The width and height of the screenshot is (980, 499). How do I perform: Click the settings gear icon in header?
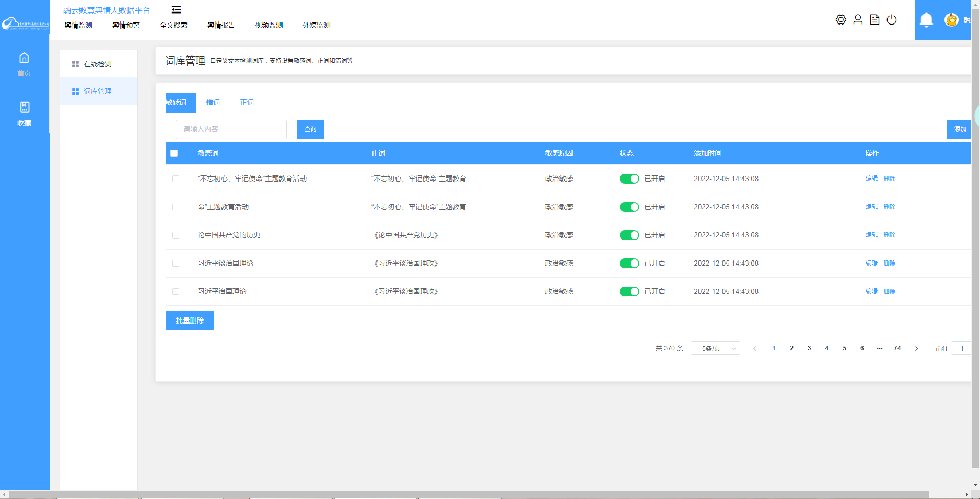point(841,20)
